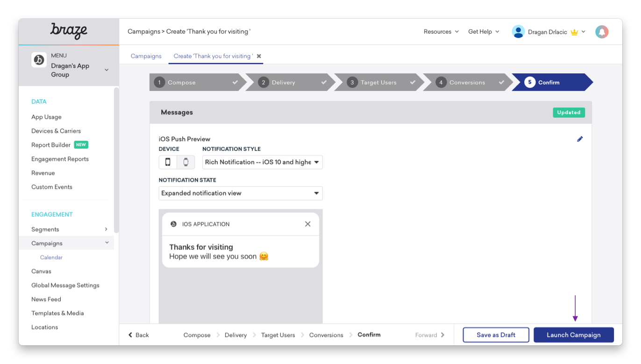Expand the Segments submenu
Viewport: 641px width, 364px height.
(106, 229)
